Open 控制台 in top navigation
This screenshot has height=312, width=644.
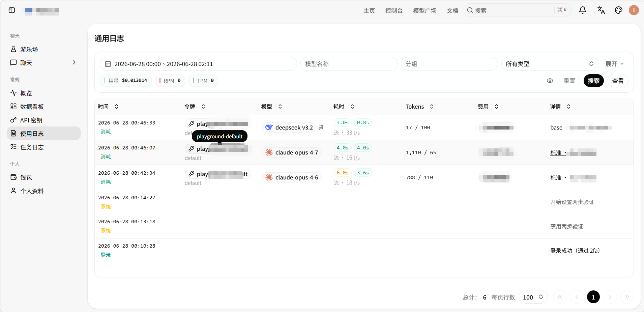pos(394,10)
